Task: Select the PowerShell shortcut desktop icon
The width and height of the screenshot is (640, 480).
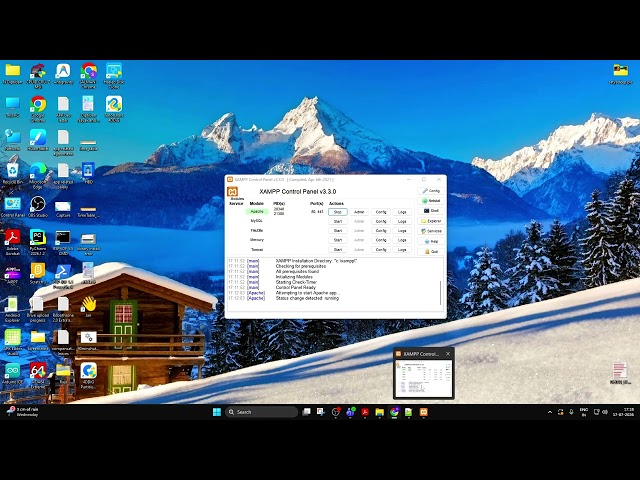Action: click(x=63, y=276)
